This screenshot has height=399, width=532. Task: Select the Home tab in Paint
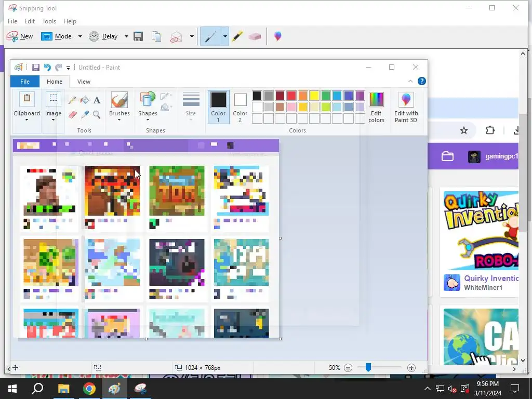55,82
